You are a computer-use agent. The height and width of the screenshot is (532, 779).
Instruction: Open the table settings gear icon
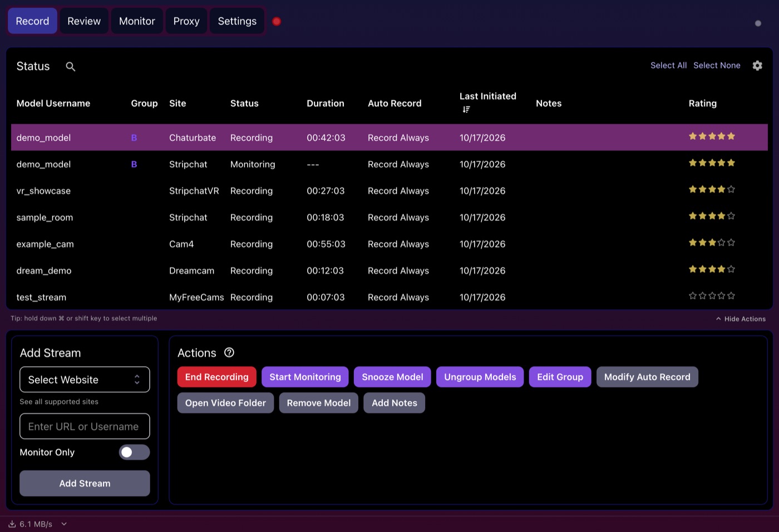click(x=757, y=66)
